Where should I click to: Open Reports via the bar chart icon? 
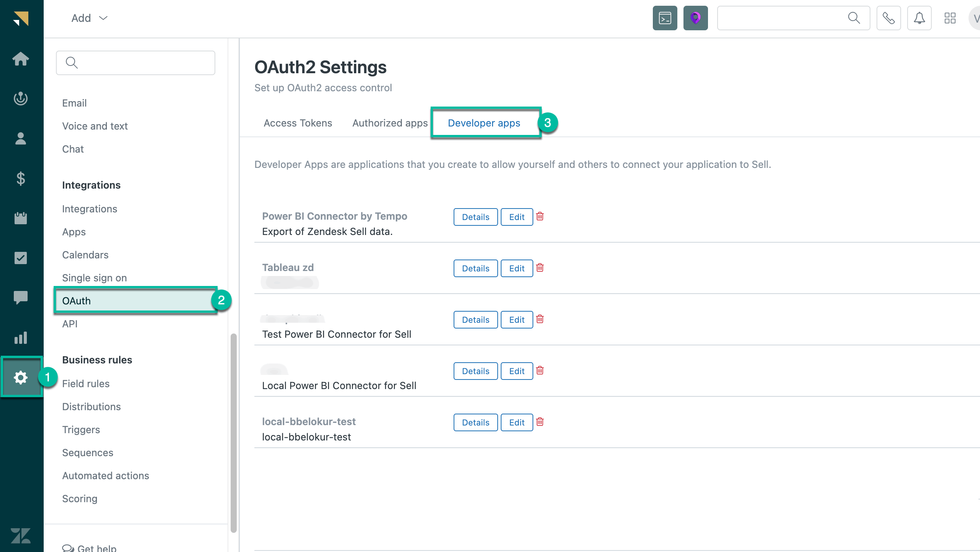click(x=21, y=337)
